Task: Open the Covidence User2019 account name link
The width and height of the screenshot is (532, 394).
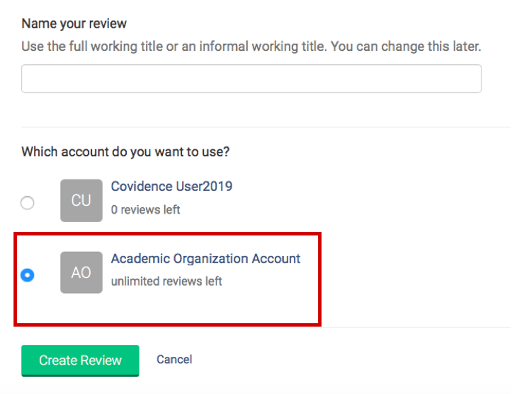Action: (x=172, y=186)
